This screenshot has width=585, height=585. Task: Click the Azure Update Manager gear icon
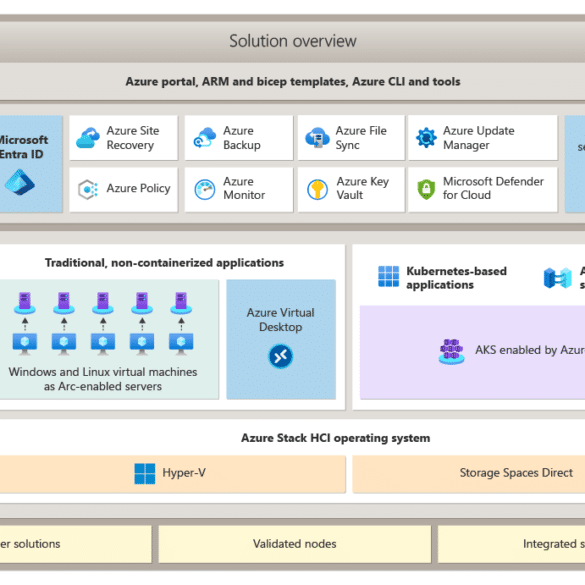[426, 138]
